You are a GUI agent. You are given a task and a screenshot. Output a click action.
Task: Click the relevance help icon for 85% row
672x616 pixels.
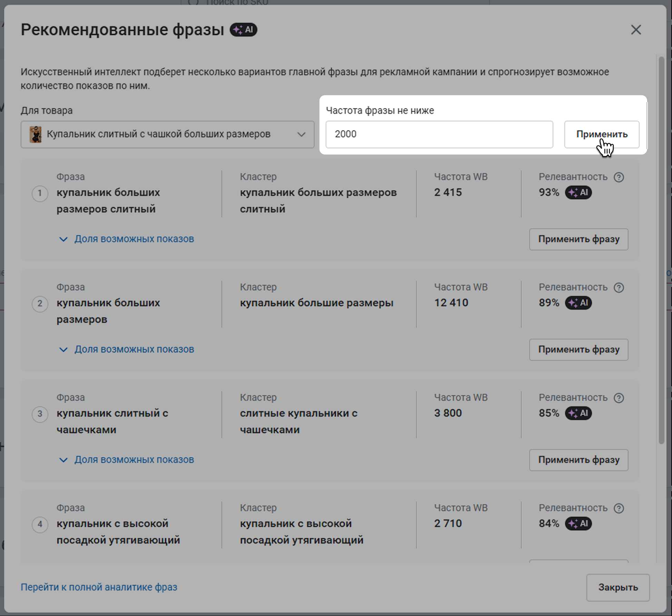[619, 398]
